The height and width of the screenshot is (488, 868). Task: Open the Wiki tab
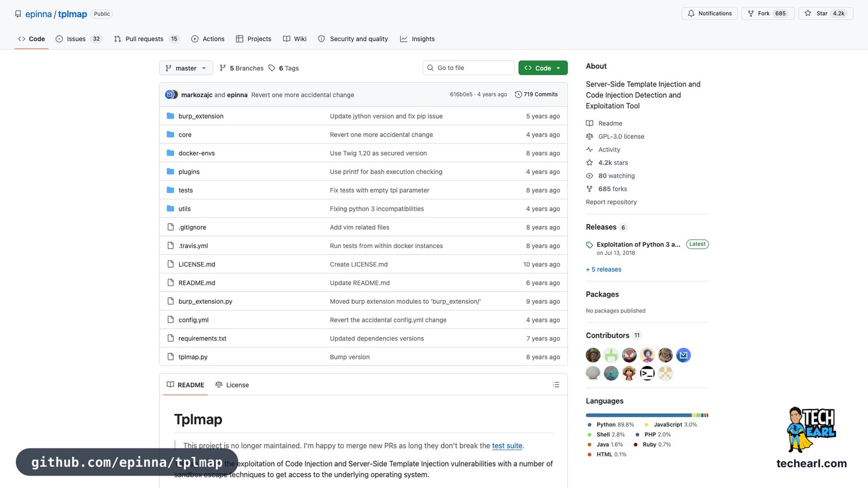(295, 39)
